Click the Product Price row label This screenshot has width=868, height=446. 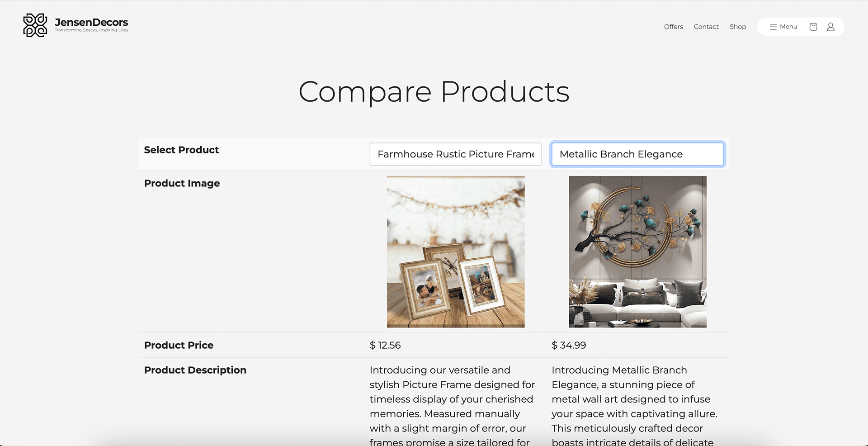click(x=179, y=346)
